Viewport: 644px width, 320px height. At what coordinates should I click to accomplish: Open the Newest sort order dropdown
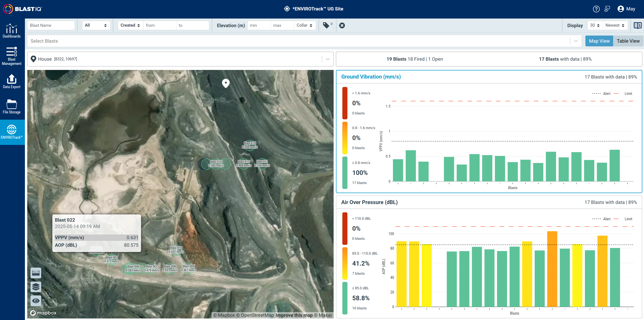[615, 25]
